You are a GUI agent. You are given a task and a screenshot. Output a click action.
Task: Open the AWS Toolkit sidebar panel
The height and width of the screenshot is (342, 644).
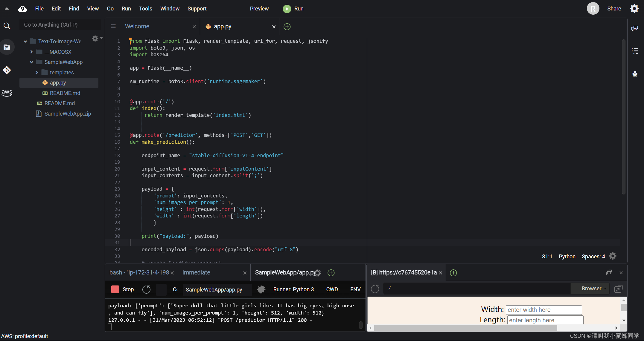(x=7, y=93)
